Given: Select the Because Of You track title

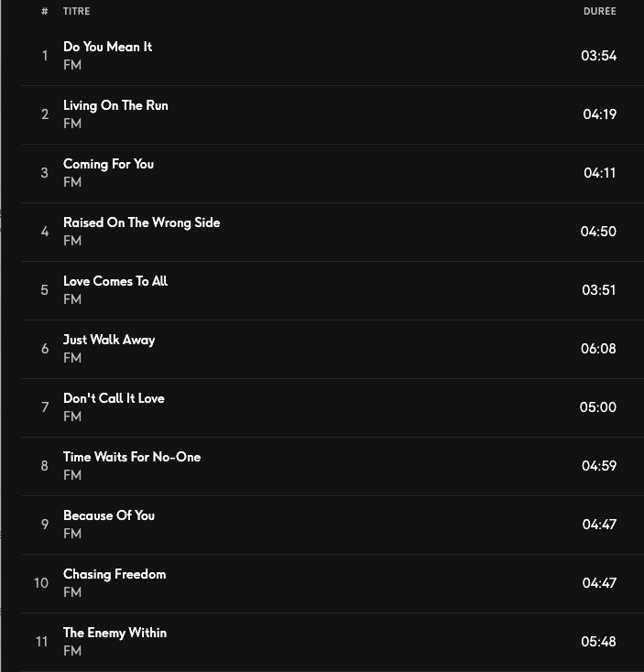Looking at the screenshot, I should tap(108, 515).
